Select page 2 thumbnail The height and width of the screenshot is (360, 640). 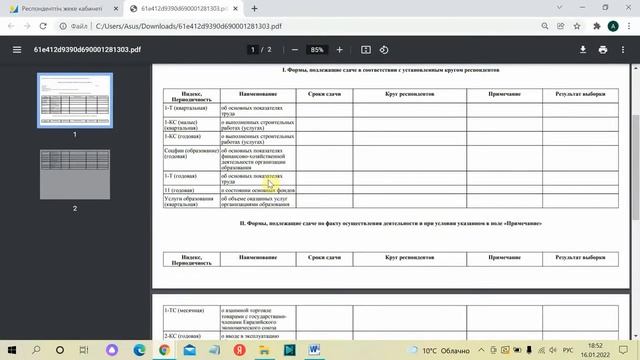click(x=75, y=175)
